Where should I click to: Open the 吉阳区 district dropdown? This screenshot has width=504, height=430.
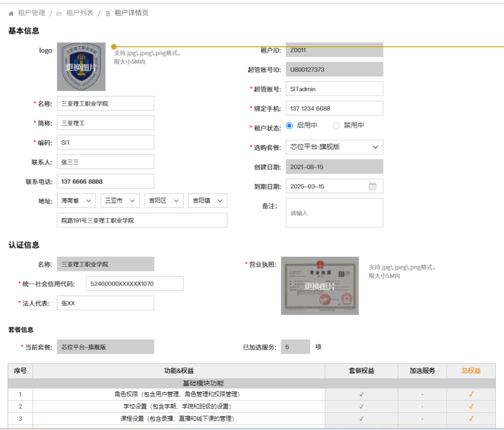point(164,201)
